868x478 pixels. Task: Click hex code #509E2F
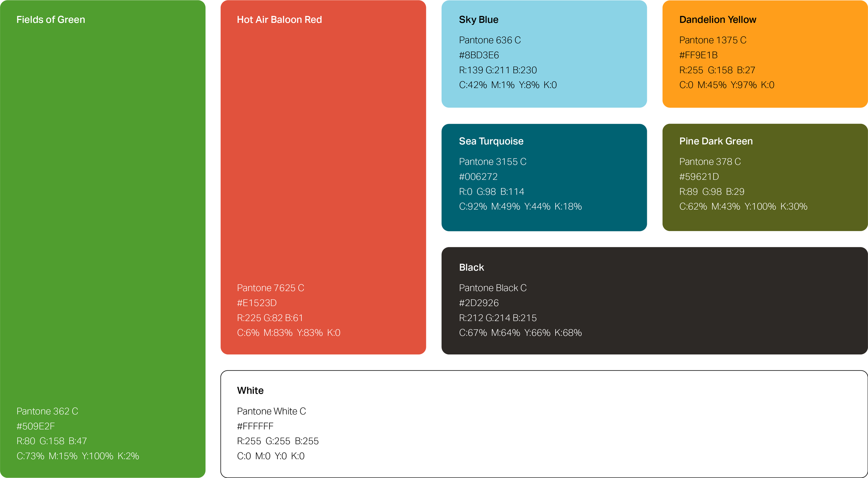(36, 426)
